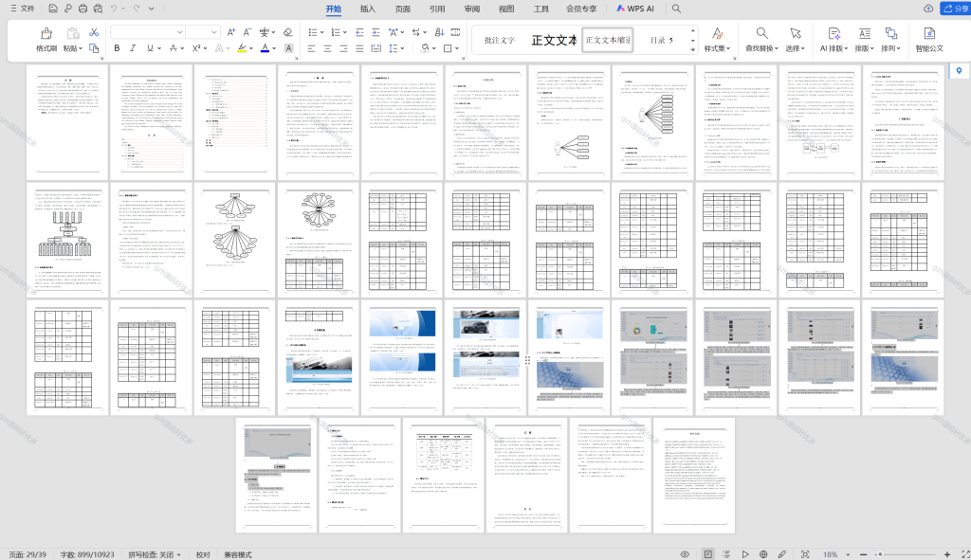
Task: Open the font name dropdown
Action: click(179, 32)
